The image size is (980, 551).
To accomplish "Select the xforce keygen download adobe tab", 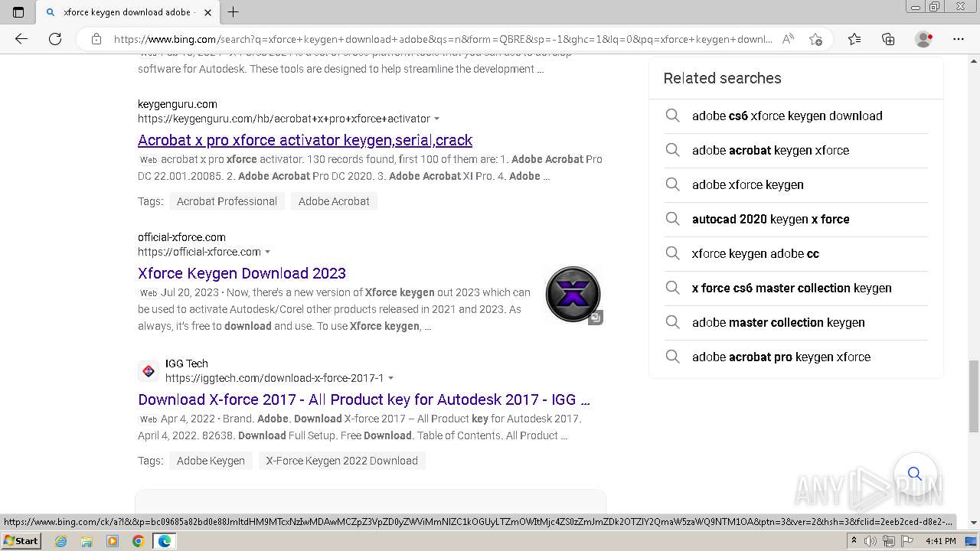I will (129, 12).
